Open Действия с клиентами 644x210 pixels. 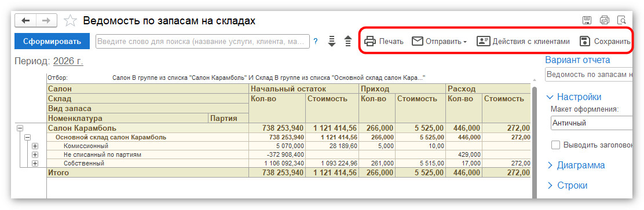[524, 42]
